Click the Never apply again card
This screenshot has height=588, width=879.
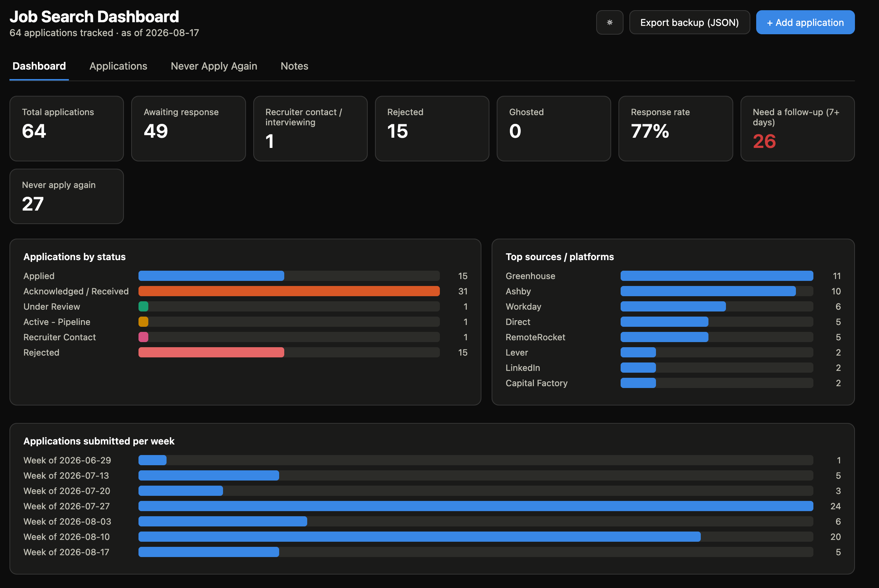(67, 196)
